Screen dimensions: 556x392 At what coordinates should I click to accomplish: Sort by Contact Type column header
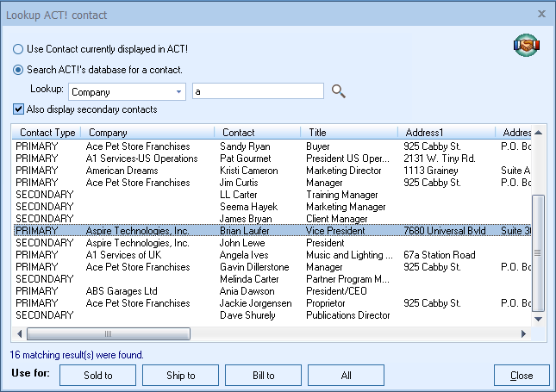pyautogui.click(x=47, y=133)
